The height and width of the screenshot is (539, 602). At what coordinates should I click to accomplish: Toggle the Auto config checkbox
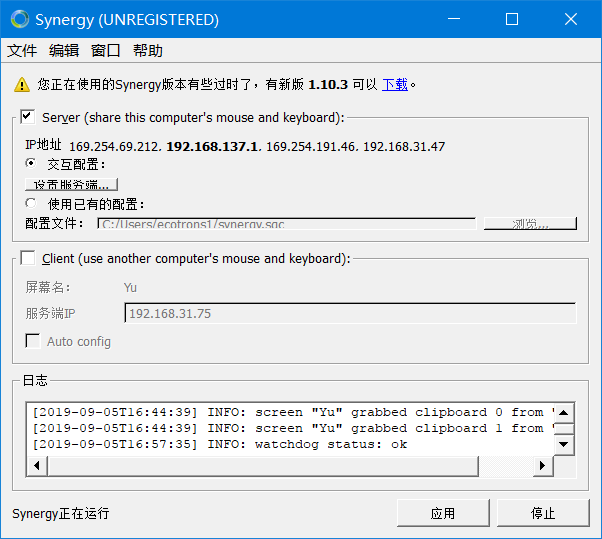click(33, 341)
